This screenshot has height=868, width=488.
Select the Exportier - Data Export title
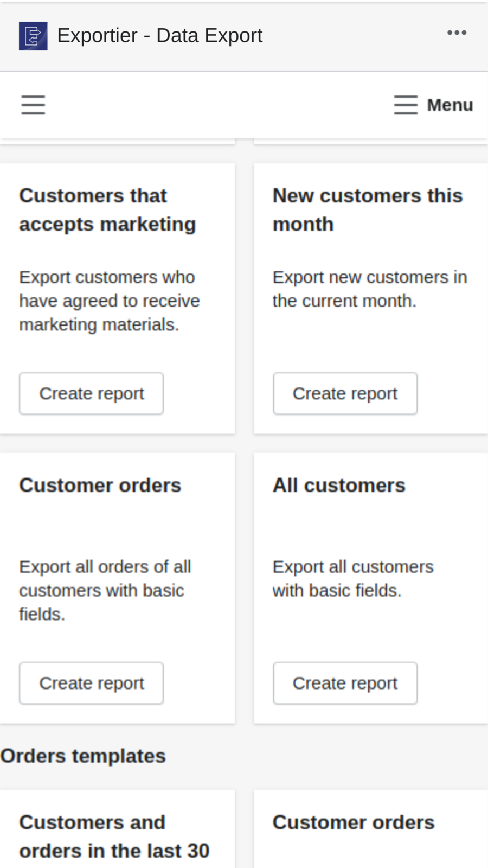pyautogui.click(x=160, y=34)
